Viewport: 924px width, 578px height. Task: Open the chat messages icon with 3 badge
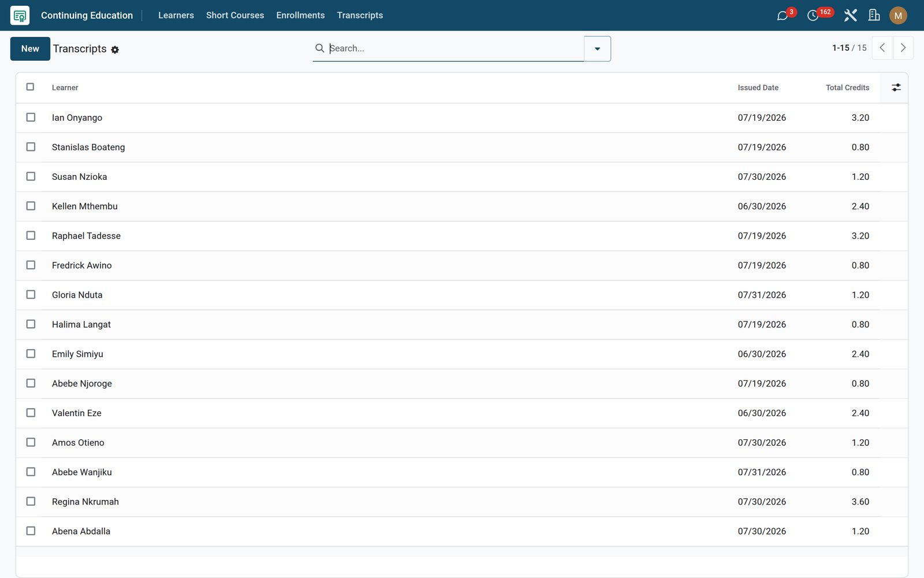(x=783, y=16)
